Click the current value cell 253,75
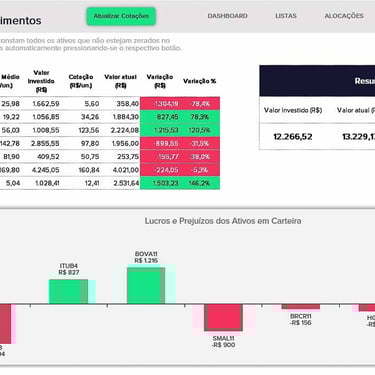This screenshot has height=375, width=375. tap(128, 157)
